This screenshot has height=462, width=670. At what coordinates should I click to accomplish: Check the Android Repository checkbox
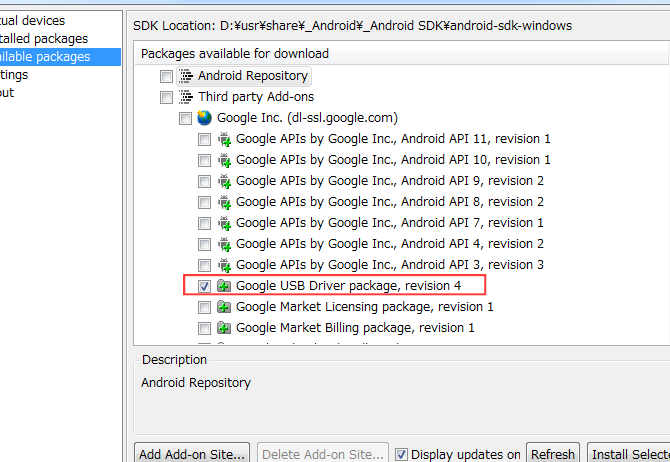pos(166,76)
